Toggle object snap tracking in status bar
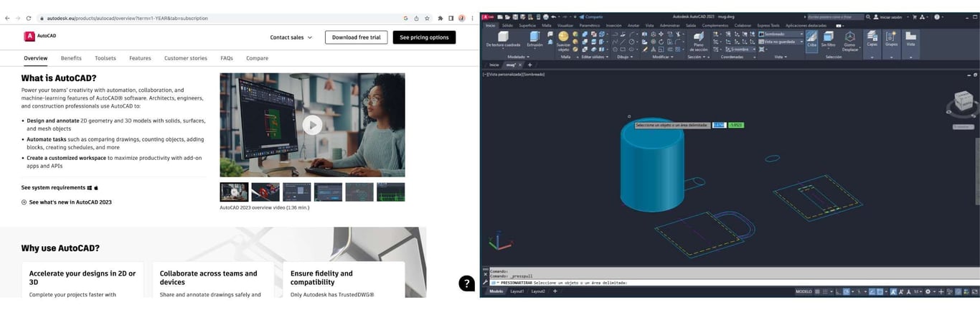The width and height of the screenshot is (980, 310). (x=872, y=291)
